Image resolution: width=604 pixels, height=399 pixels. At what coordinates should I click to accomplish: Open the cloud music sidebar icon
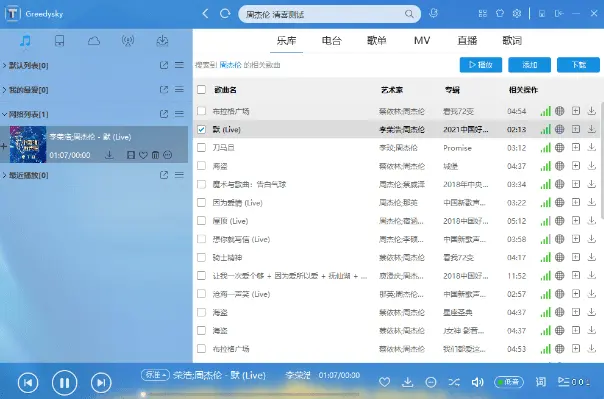click(94, 40)
